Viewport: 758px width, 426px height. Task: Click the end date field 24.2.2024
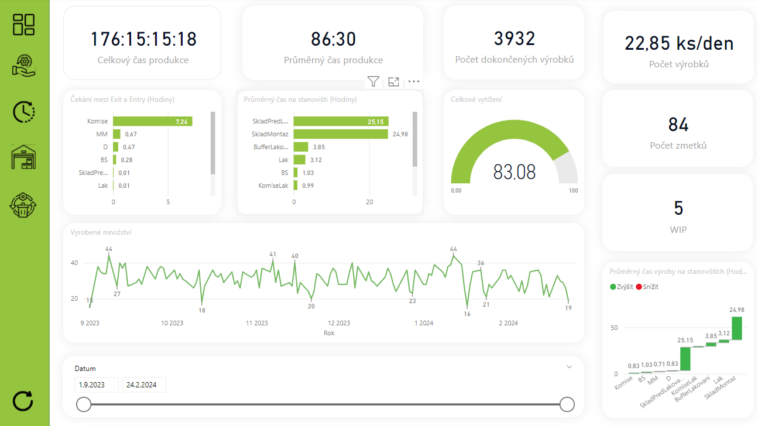pos(144,385)
